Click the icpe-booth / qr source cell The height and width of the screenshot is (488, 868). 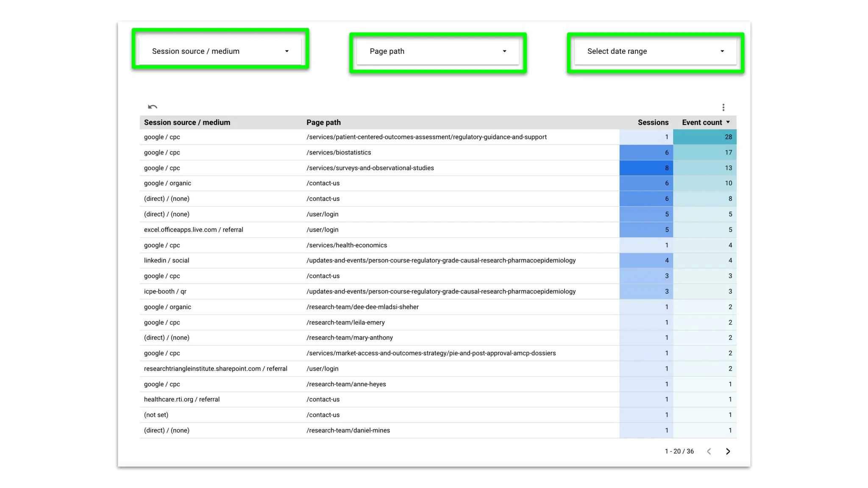(x=165, y=291)
